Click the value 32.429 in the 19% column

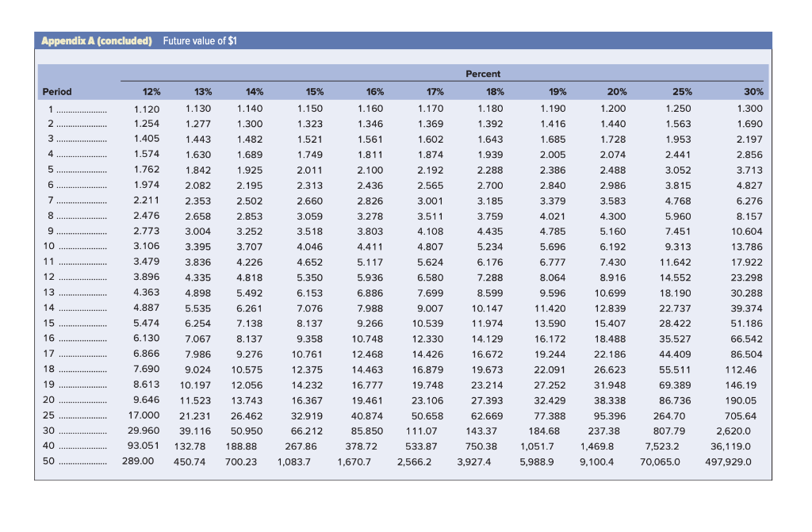pos(550,401)
